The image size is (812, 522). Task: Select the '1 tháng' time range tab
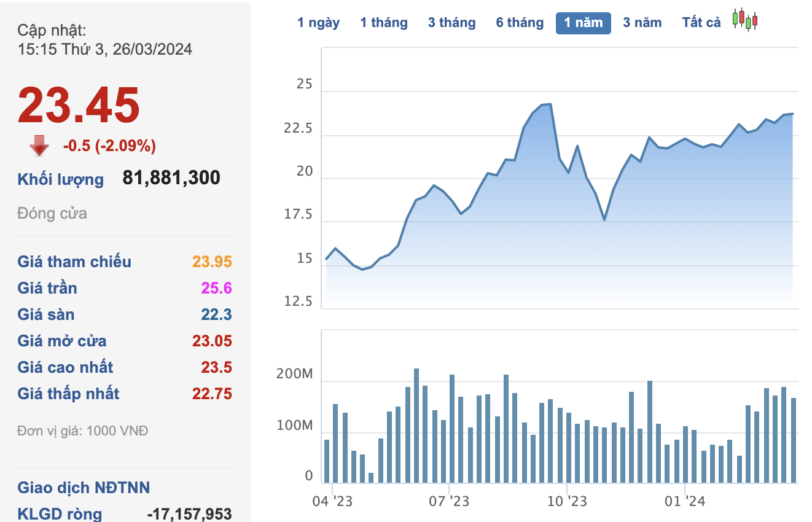coord(384,23)
